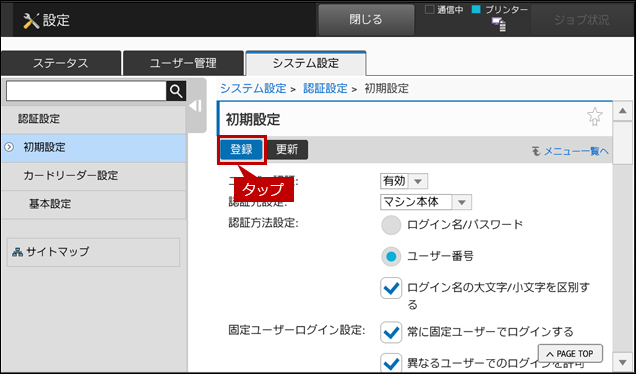Click the PAGE TOP button
Viewport: 636px width, 374px height.
click(570, 354)
